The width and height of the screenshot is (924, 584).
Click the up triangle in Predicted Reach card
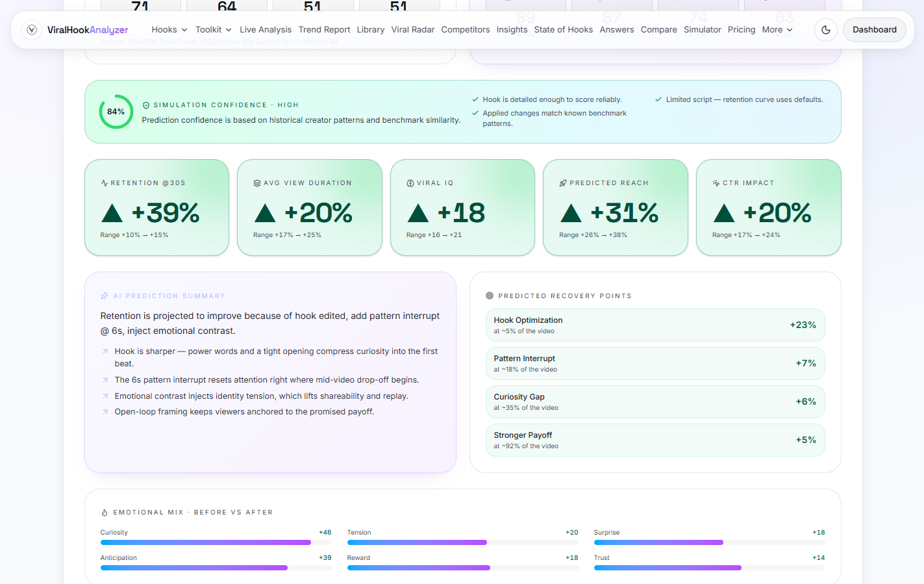(x=571, y=213)
